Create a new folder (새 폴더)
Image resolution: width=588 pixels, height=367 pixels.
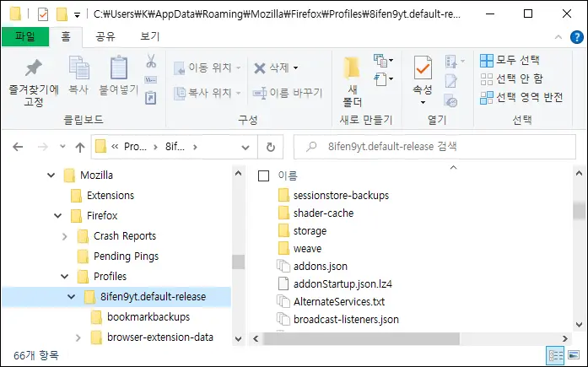click(x=352, y=81)
